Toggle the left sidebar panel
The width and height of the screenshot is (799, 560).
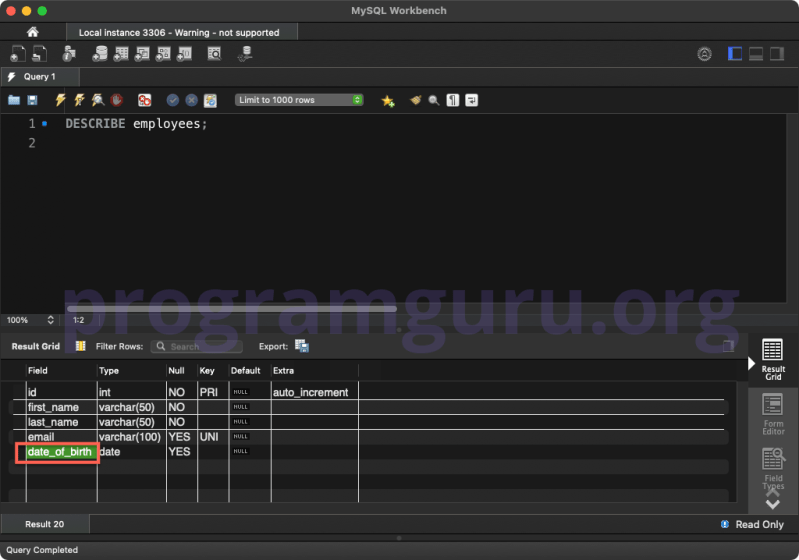point(735,54)
